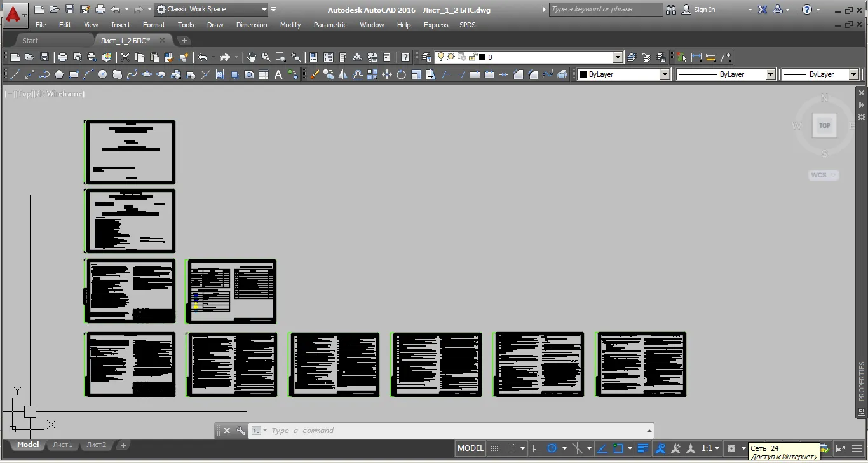Switch to the Лист1 layout tab
The width and height of the screenshot is (868, 463).
pyautogui.click(x=62, y=445)
